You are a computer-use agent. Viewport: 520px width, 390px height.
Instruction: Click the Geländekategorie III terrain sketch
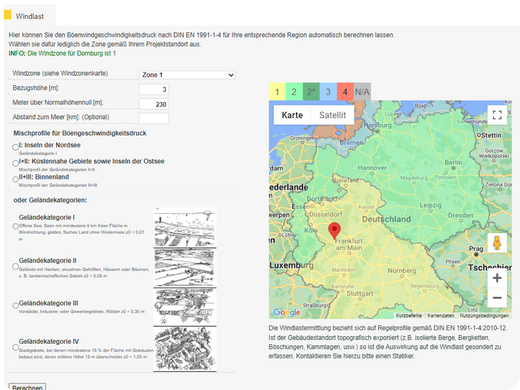point(185,306)
